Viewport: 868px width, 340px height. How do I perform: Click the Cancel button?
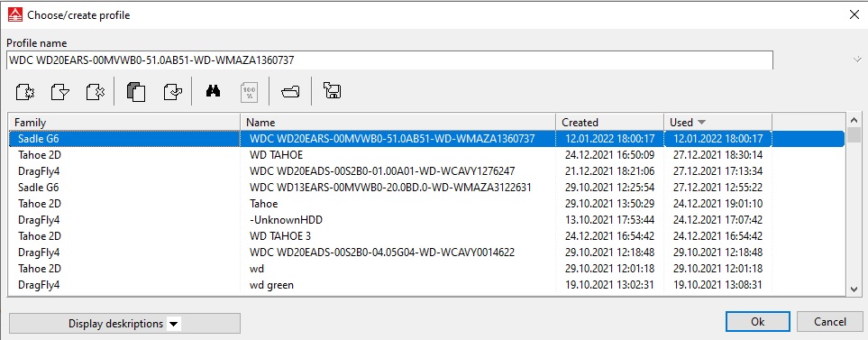click(x=830, y=322)
